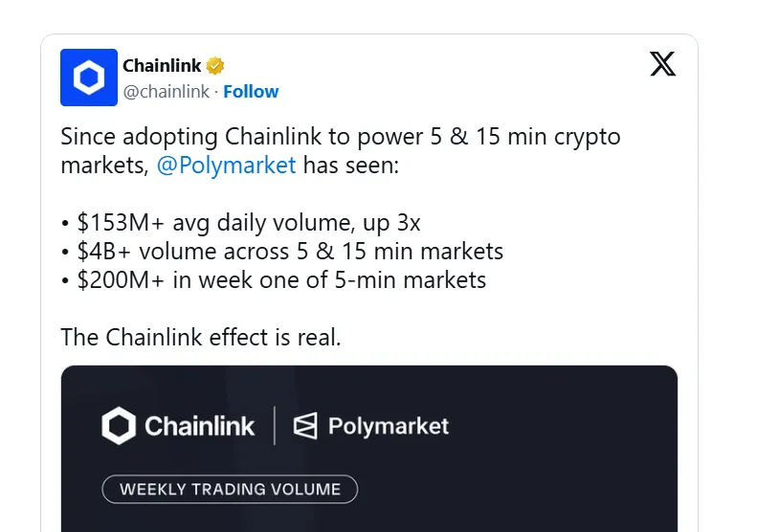Viewport: 779px width, 532px height.
Task: Click the Chainlink blue hexagon profile avatar
Action: pyautogui.click(x=89, y=78)
